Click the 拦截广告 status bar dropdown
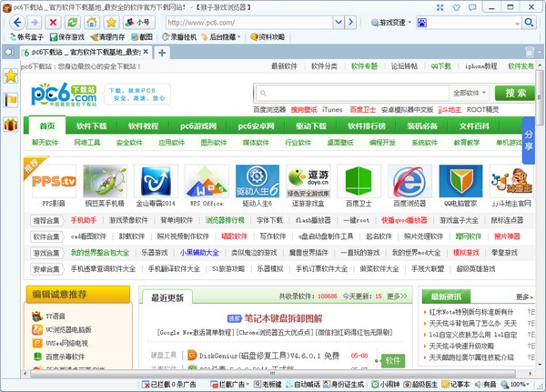 click(230, 384)
